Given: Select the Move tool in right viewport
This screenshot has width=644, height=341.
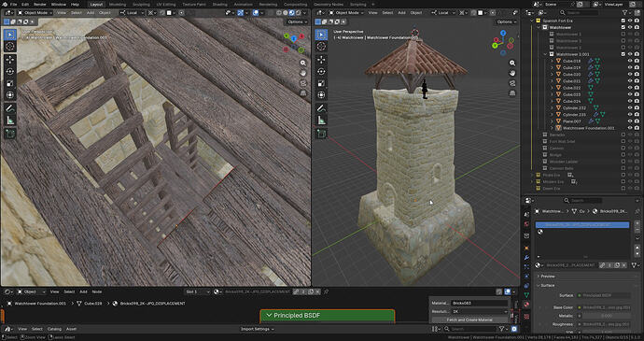Looking at the screenshot, I should coord(322,60).
